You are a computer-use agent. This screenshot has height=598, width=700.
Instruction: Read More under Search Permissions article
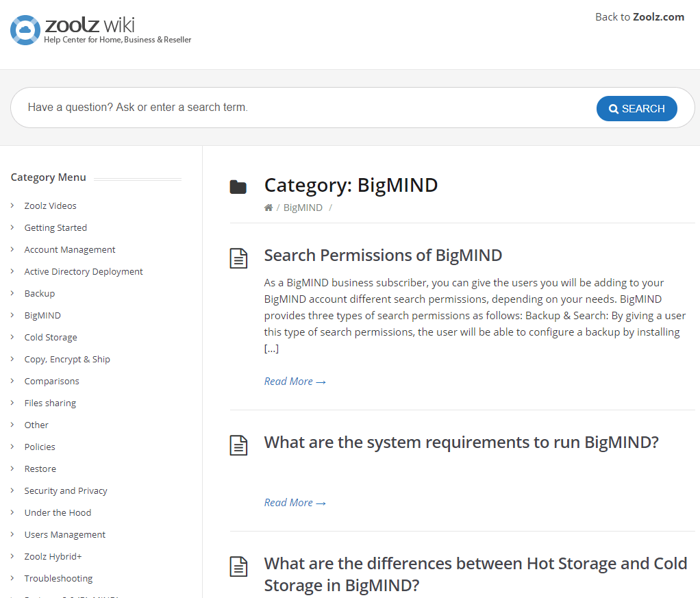295,382
